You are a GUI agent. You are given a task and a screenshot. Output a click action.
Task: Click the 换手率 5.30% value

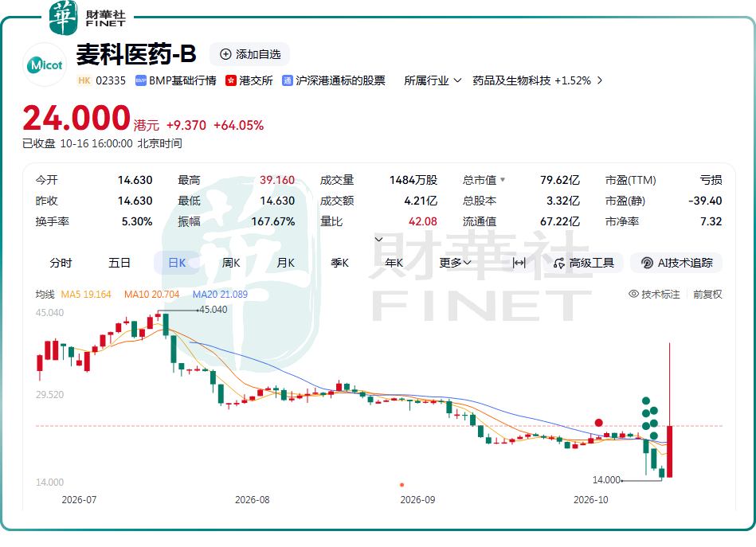pyautogui.click(x=137, y=221)
